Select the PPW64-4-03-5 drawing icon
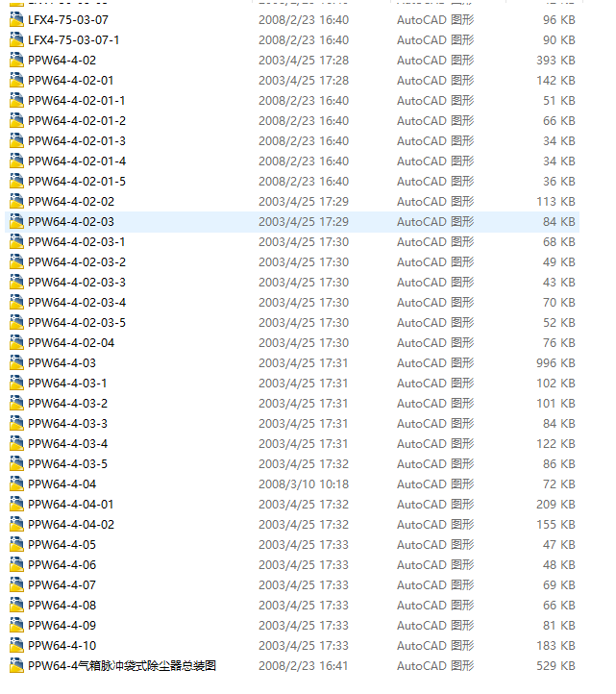The image size is (616, 694). click(x=16, y=464)
